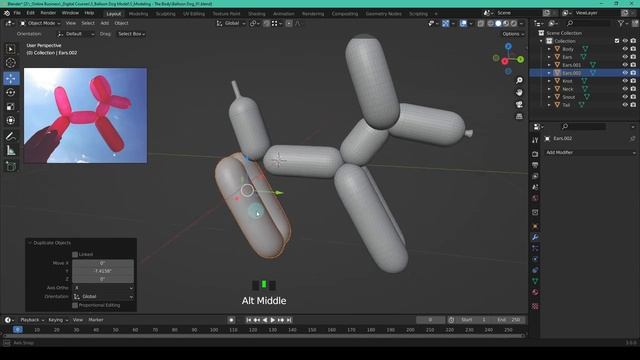
Task: Select the Measure tool
Action: tap(11, 151)
